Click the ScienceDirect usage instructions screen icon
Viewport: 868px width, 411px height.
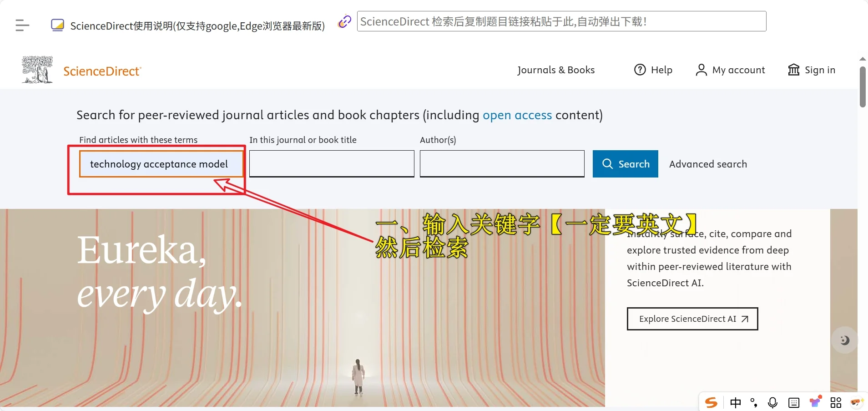point(57,25)
